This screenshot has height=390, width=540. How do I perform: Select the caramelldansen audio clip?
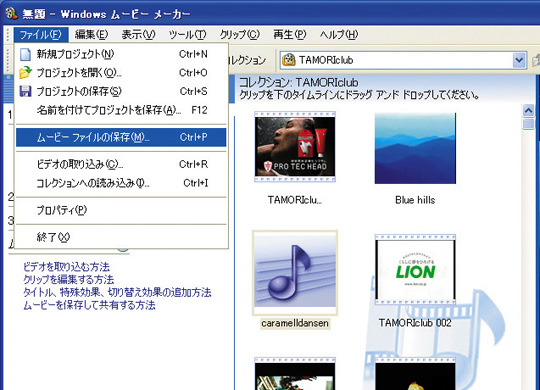pos(295,273)
